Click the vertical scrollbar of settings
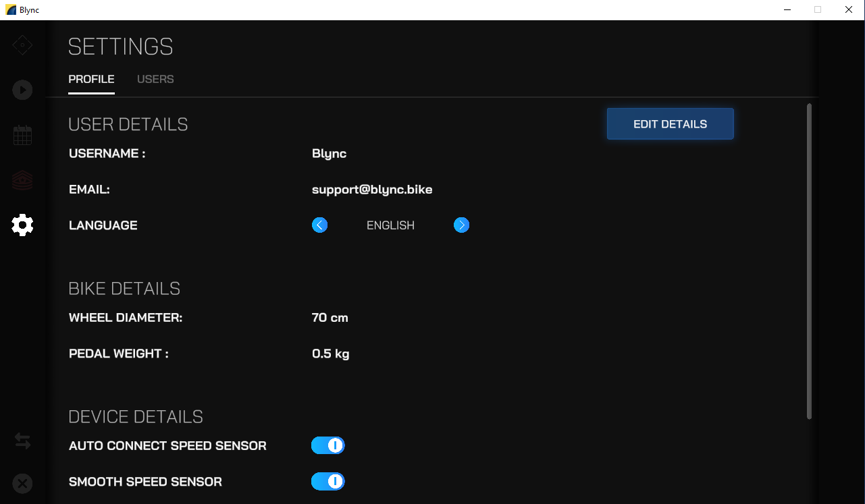The width and height of the screenshot is (865, 504). (x=809, y=261)
